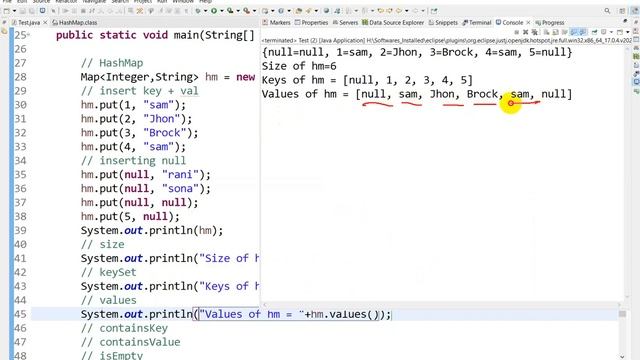Click the Debug bug icon
This screenshot has height=360, width=640.
(x=198, y=11)
